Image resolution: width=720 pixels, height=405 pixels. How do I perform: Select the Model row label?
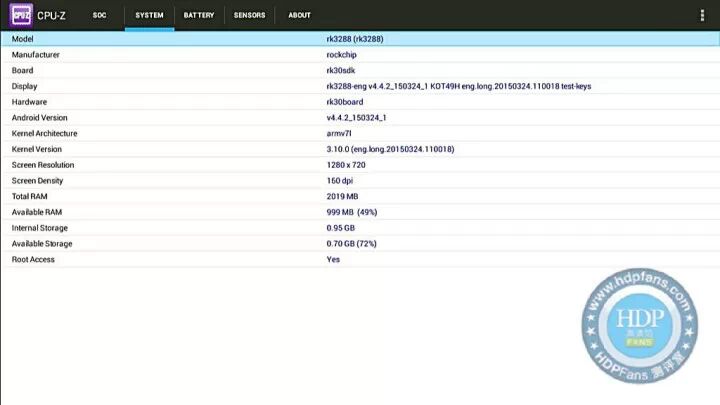pyautogui.click(x=22, y=39)
